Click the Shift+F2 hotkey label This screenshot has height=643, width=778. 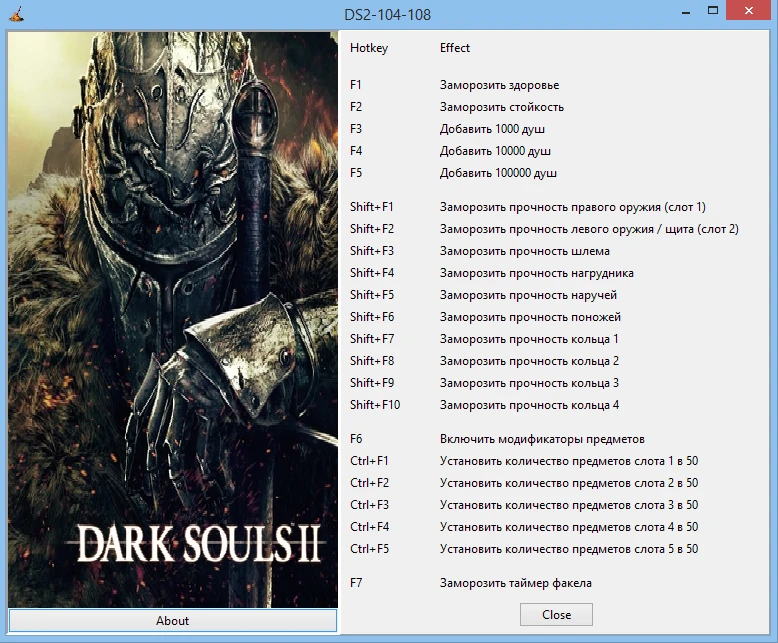point(372,229)
